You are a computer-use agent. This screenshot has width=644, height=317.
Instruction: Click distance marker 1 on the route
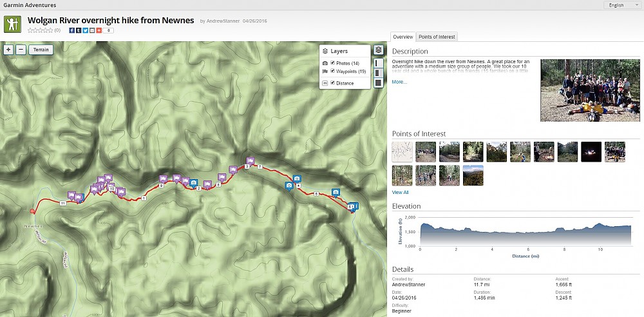[x=144, y=198]
